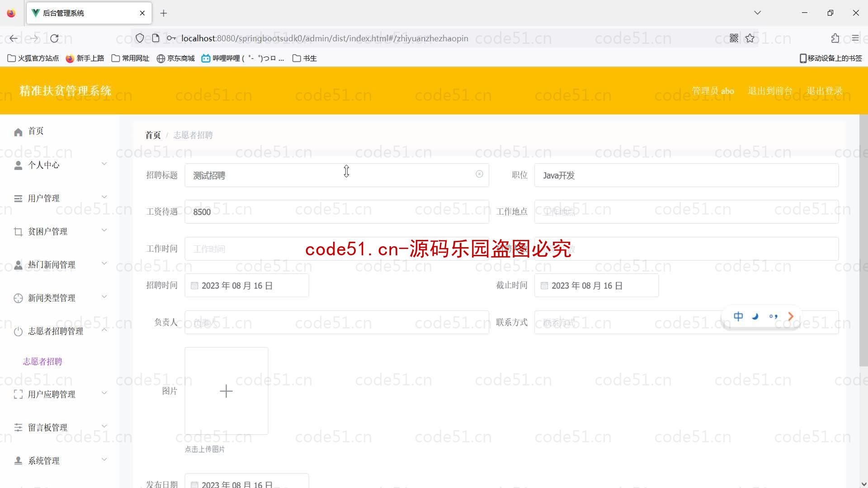Open the extensions puzzle icon
The width and height of the screenshot is (868, 488).
tap(835, 38)
